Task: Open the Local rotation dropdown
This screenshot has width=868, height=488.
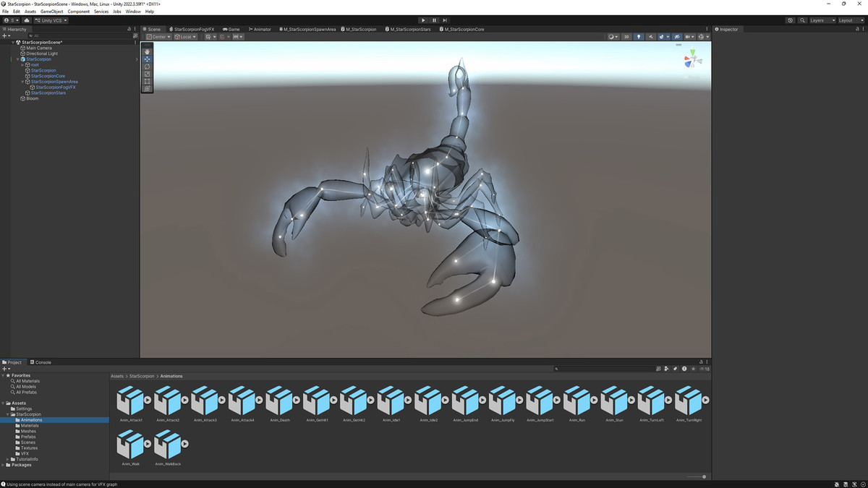Action: 184,37
